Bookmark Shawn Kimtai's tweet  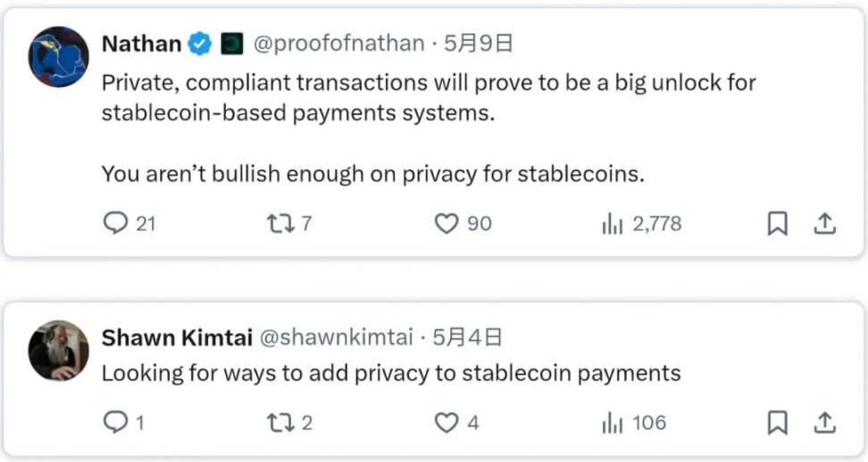tap(778, 422)
